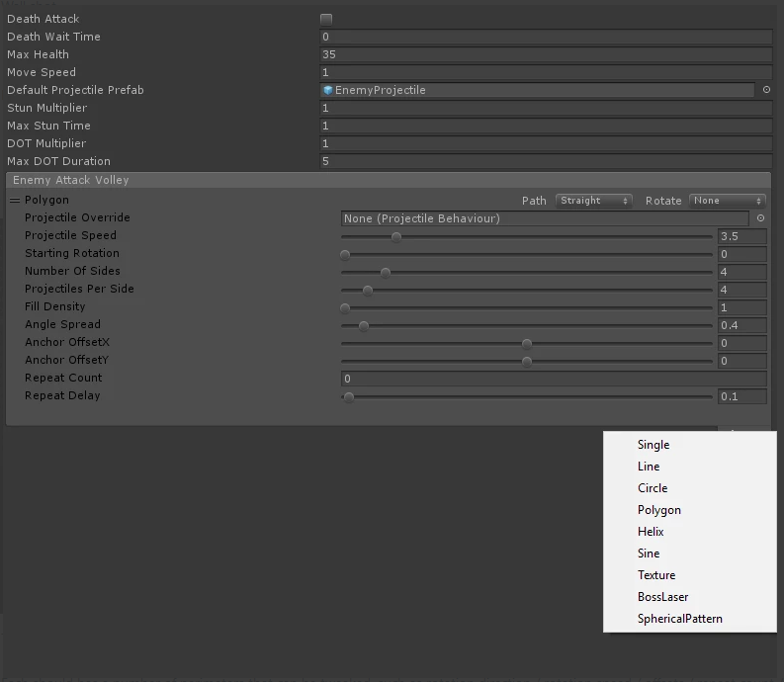
Task: Toggle the Death Attack checkbox
Action: 326,20
